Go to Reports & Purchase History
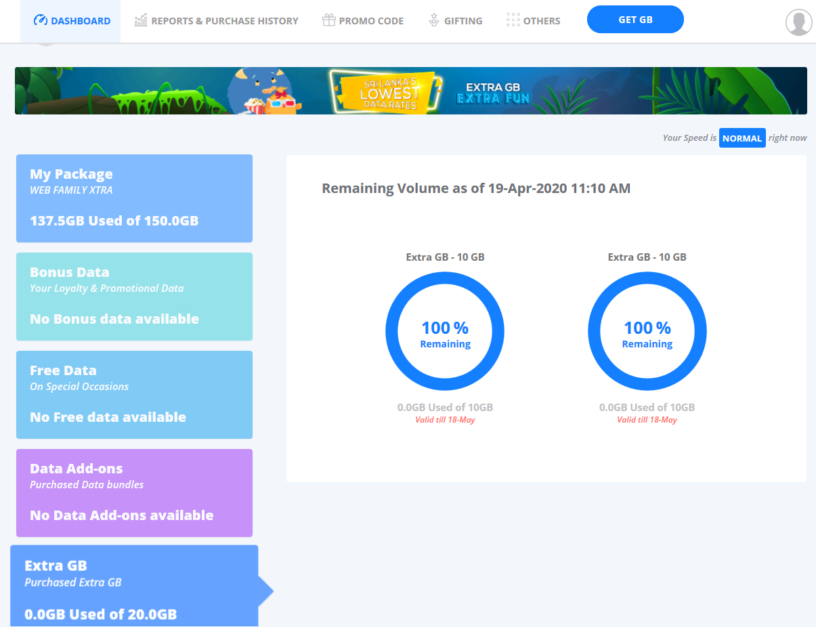This screenshot has width=816, height=644. coord(216,21)
